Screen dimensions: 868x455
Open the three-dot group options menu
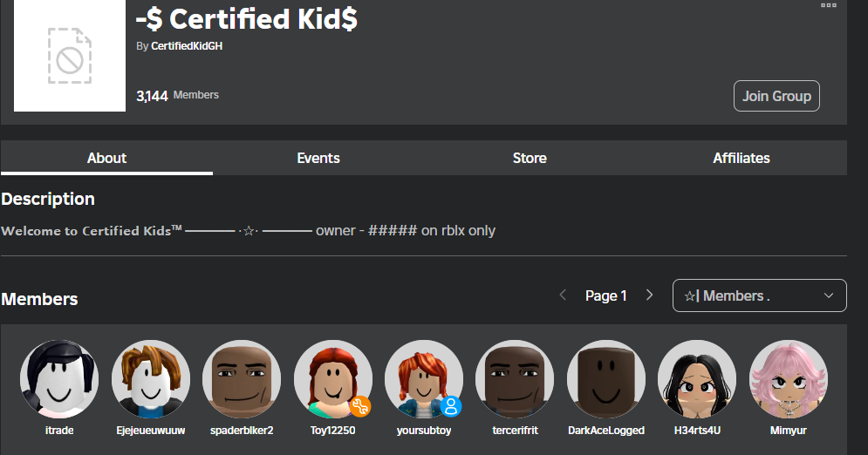[x=828, y=5]
